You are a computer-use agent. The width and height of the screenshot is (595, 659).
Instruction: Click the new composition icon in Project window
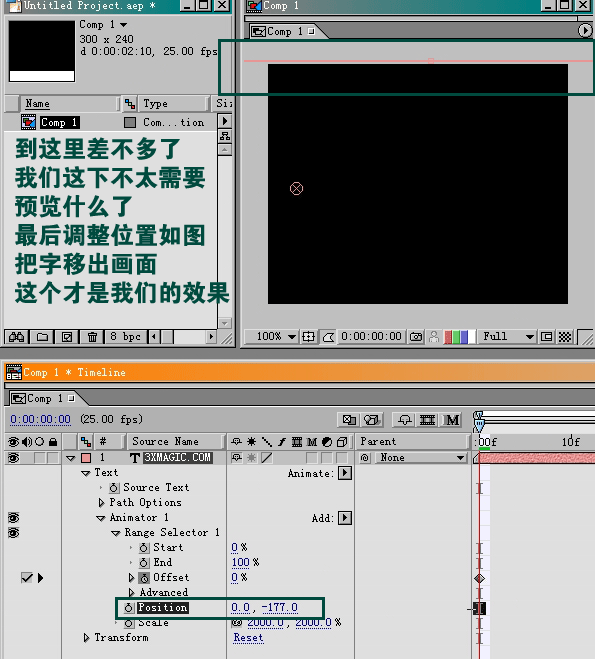[x=67, y=337]
